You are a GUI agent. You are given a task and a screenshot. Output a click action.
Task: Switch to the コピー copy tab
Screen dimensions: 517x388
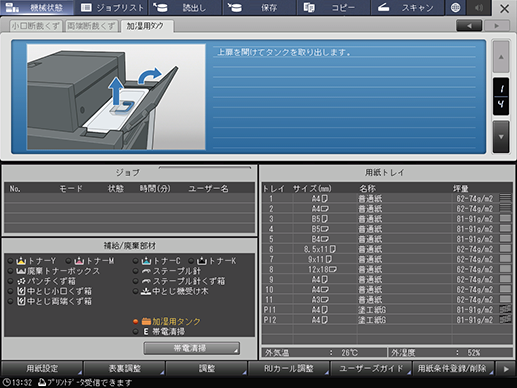click(x=333, y=7)
